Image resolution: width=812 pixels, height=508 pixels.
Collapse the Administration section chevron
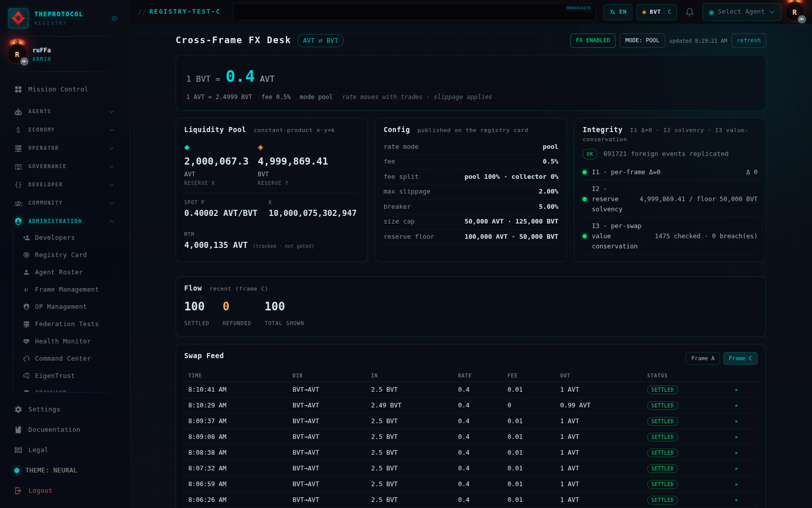[112, 221]
